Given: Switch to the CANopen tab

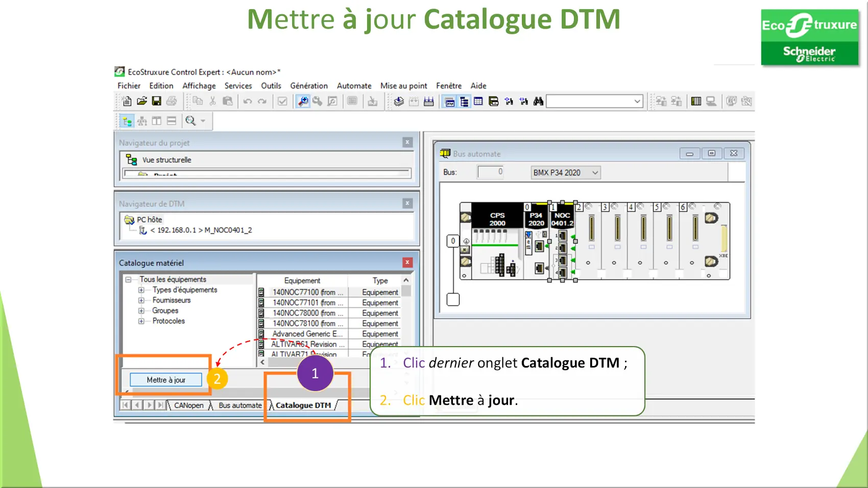Looking at the screenshot, I should point(188,405).
